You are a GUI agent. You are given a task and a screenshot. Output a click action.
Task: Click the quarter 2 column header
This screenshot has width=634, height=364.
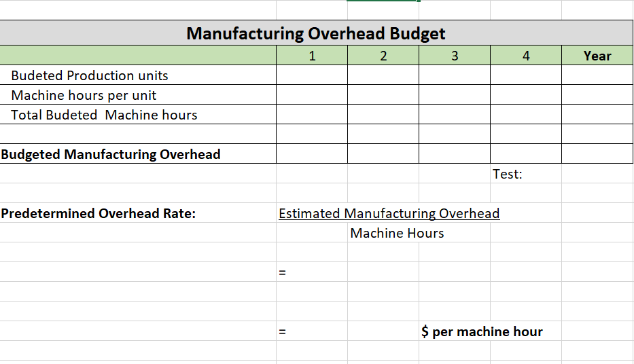[x=383, y=56]
